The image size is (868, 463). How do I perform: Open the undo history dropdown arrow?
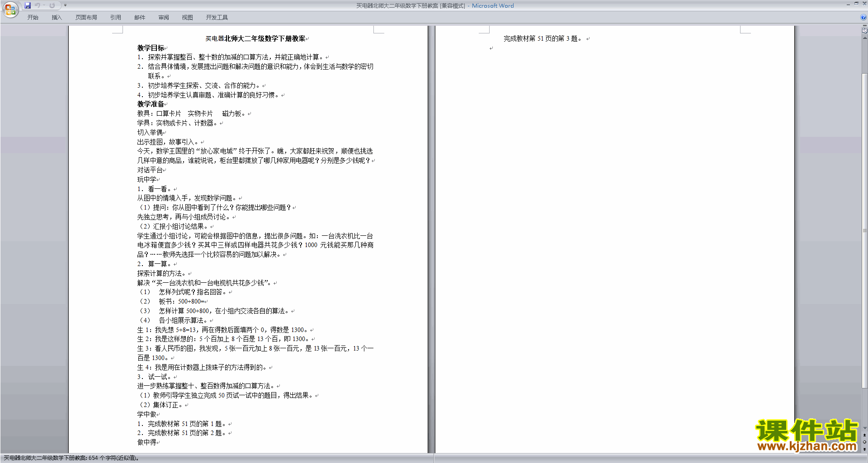click(44, 5)
